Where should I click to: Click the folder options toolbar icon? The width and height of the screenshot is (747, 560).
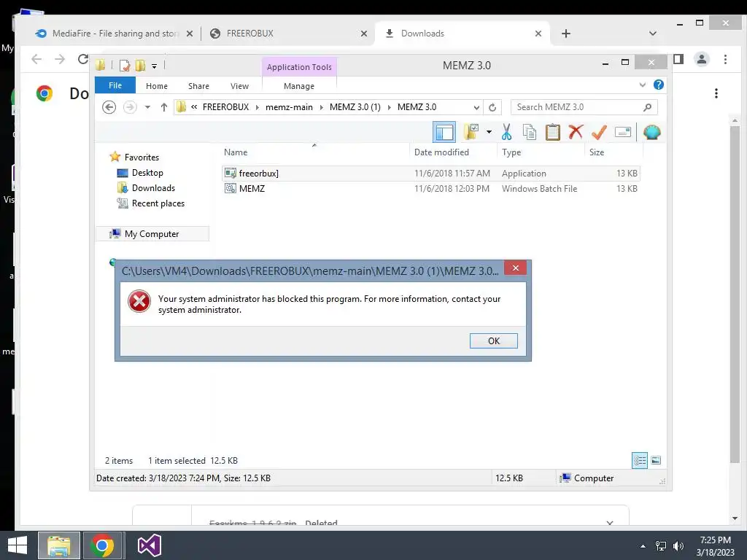click(x=471, y=132)
